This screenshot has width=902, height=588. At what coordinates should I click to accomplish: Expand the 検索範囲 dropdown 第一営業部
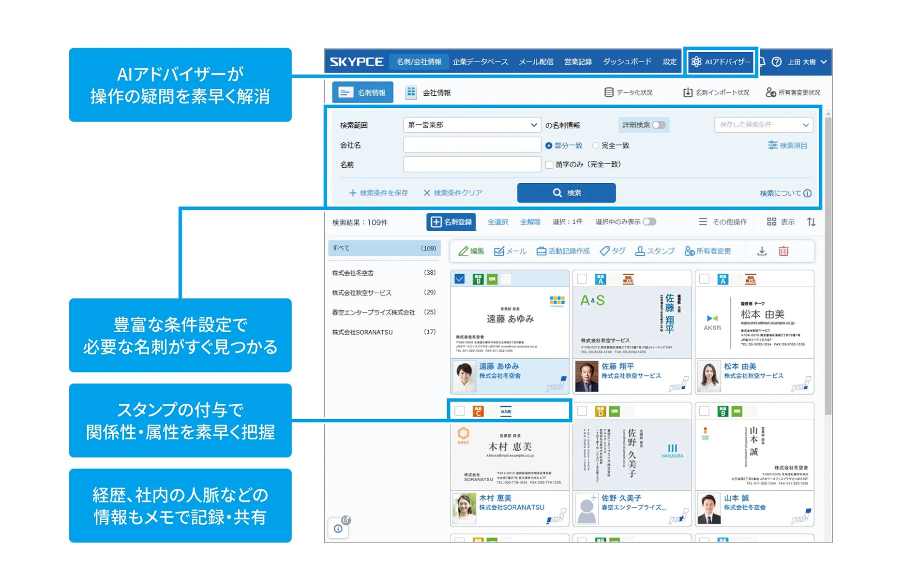pyautogui.click(x=471, y=125)
